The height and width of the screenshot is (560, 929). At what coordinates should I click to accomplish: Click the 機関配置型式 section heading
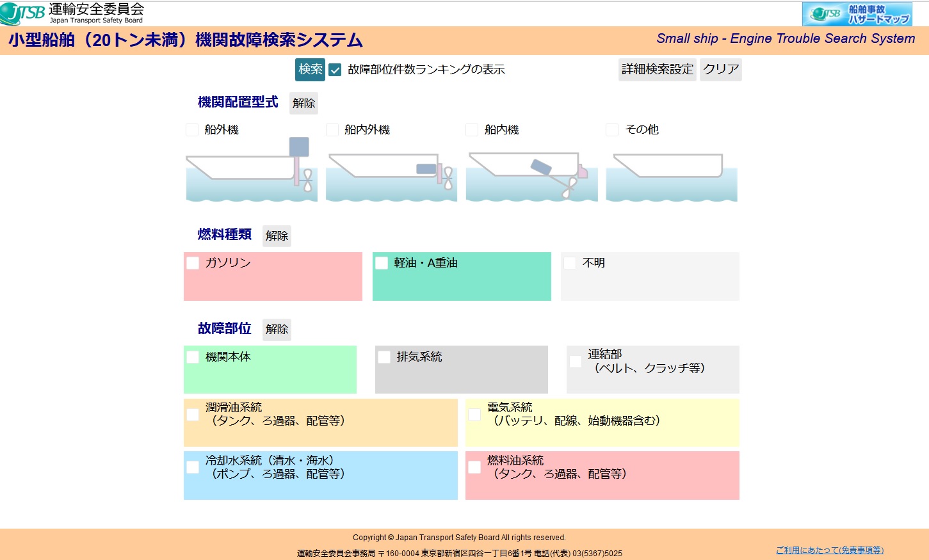tap(238, 102)
